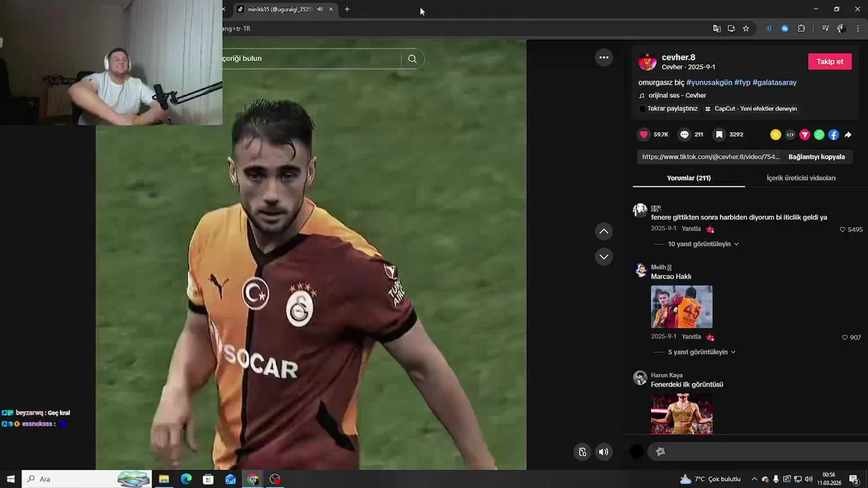Mute tab via speaker icon on tab
This screenshot has width=868, height=488.
tap(320, 9)
